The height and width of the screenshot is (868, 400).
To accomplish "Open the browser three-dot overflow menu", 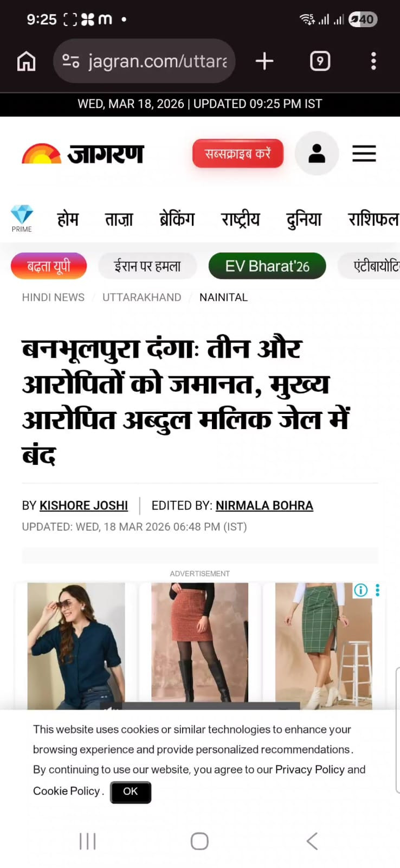I will click(373, 61).
